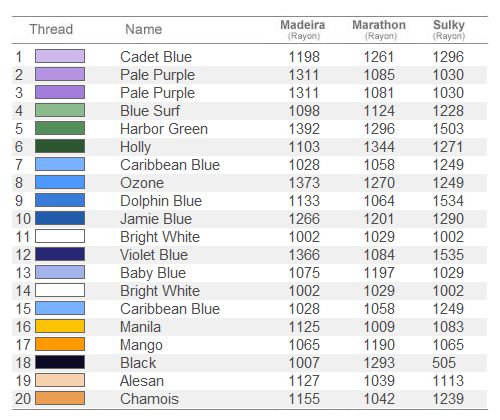Screen dimensions: 500x420
Task: Select the Dolphin Blue row name
Action: 161,201
